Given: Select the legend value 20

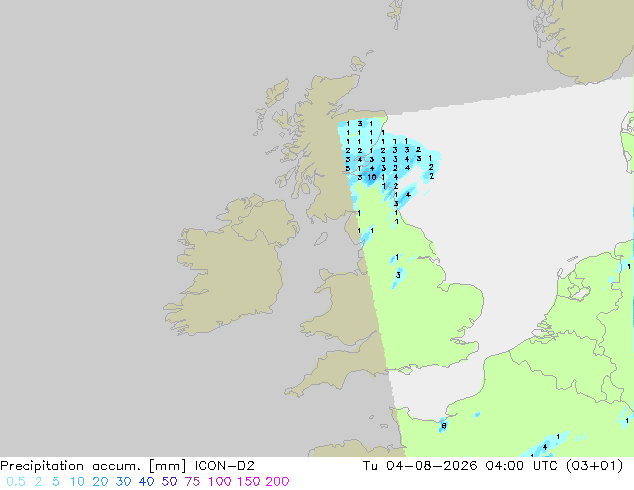Looking at the screenshot, I should pyautogui.click(x=100, y=482).
